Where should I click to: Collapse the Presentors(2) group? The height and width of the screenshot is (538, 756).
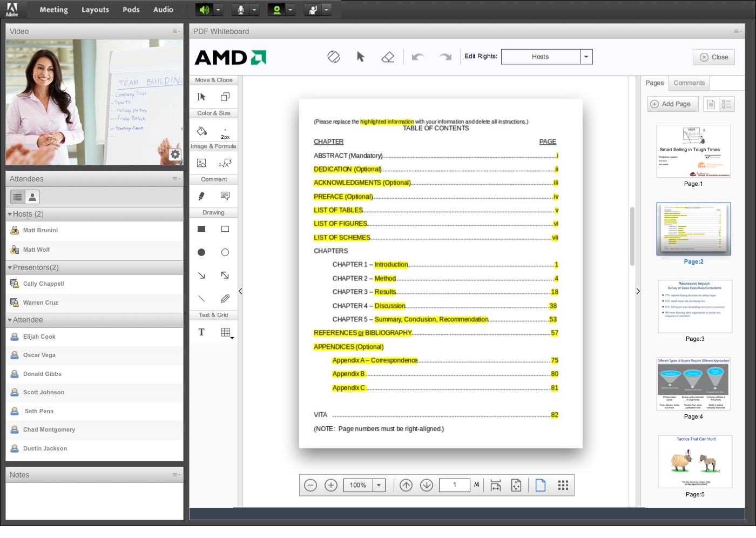pos(10,268)
